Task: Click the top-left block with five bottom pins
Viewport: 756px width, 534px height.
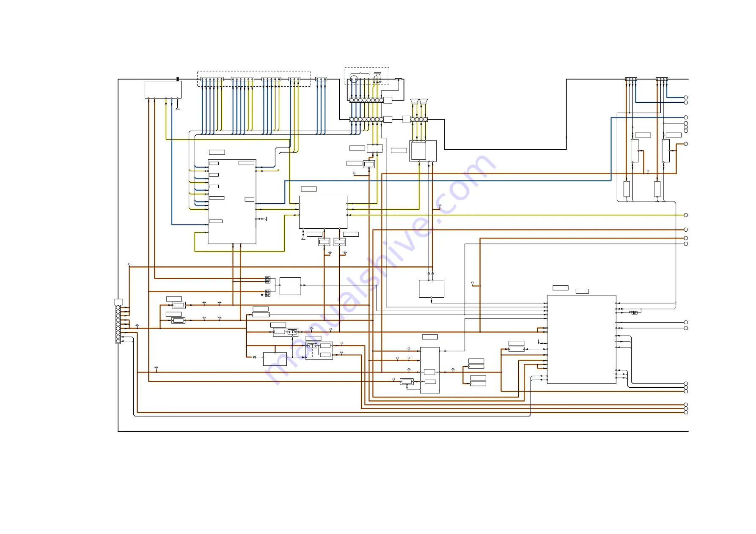Action: point(163,90)
